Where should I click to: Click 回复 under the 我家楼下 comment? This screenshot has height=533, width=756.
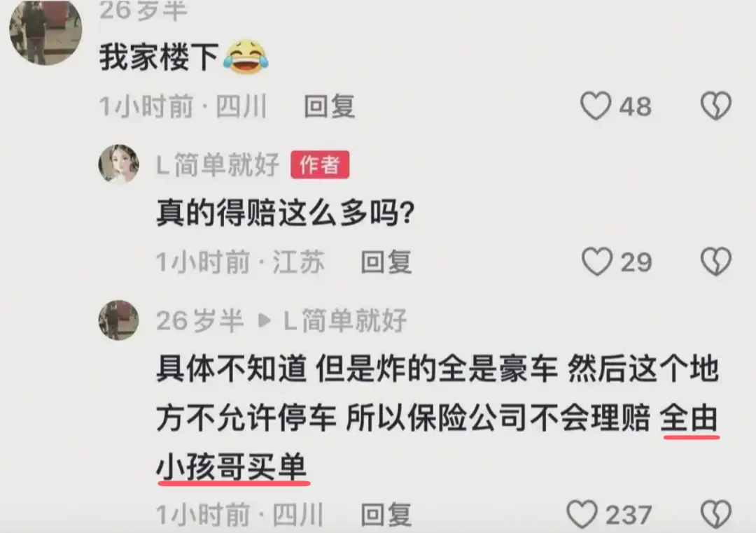[330, 106]
